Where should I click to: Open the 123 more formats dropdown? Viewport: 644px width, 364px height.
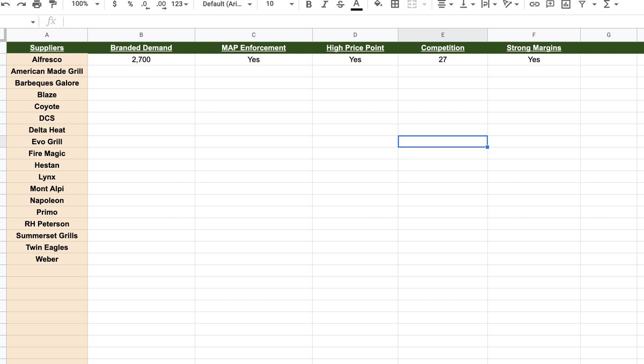click(180, 4)
